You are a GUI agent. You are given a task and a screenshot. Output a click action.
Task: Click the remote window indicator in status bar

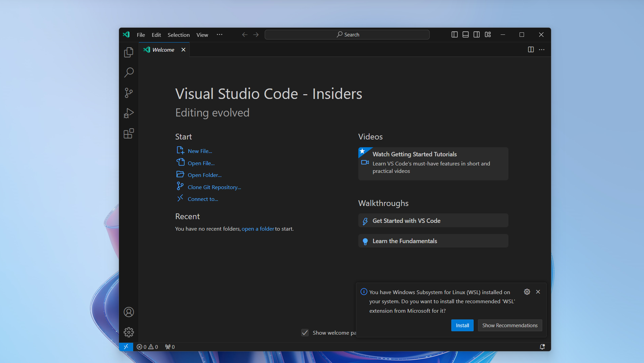(126, 347)
